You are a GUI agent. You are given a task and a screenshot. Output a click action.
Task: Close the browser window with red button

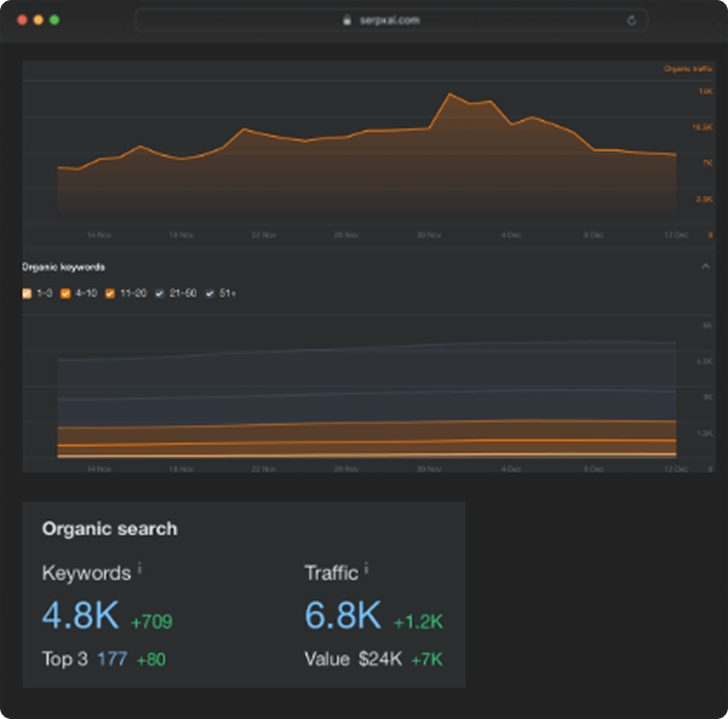[22, 20]
